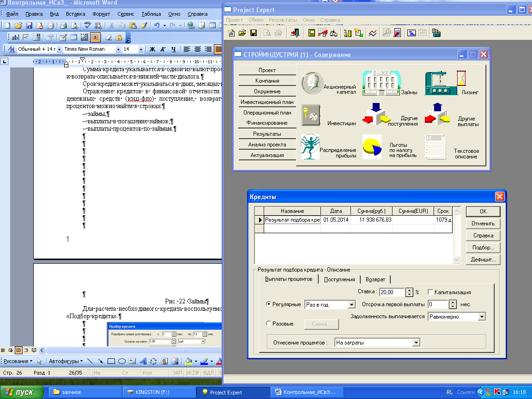532x399 pixels.
Task: Click the Ставка input field with 20,00
Action: coord(392,292)
